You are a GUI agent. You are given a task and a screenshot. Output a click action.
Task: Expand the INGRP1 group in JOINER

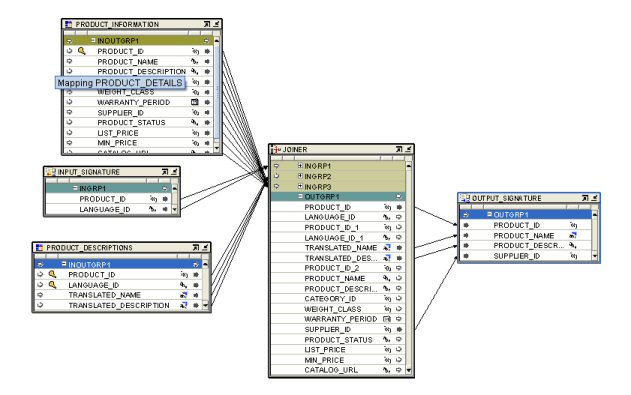pyautogui.click(x=300, y=165)
